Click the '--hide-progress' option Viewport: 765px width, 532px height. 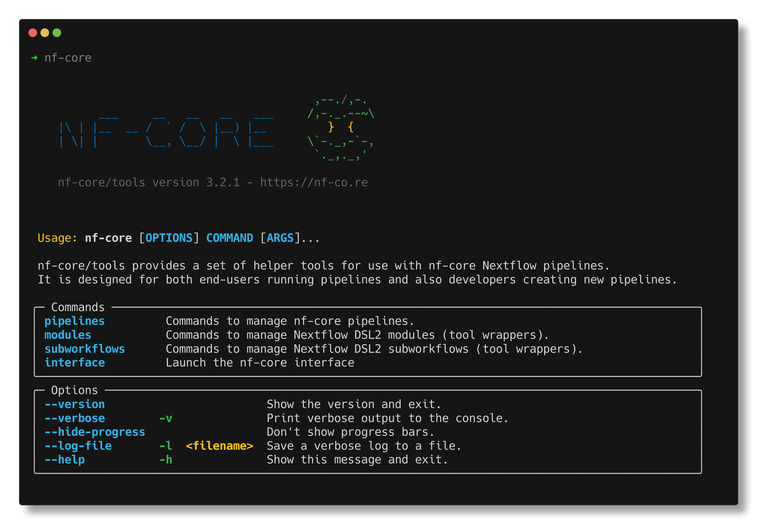(x=95, y=432)
